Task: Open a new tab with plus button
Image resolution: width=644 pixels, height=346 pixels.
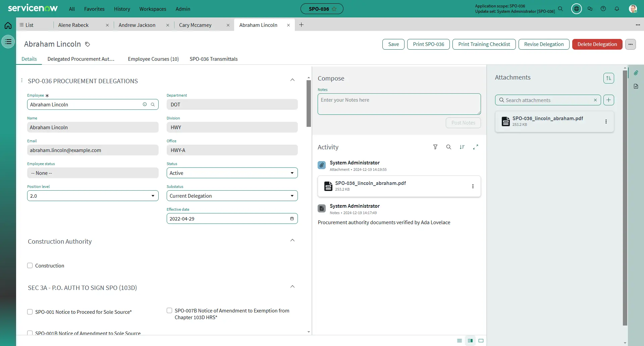Action: pyautogui.click(x=301, y=25)
